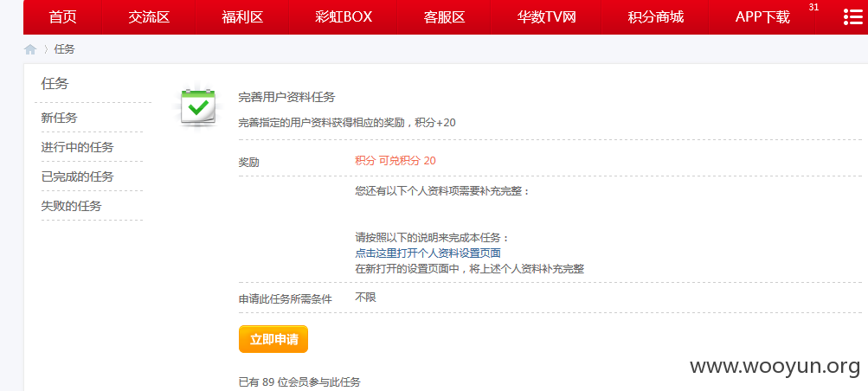Open 失败的任务 in the sidebar
The image size is (868, 391).
[72, 206]
